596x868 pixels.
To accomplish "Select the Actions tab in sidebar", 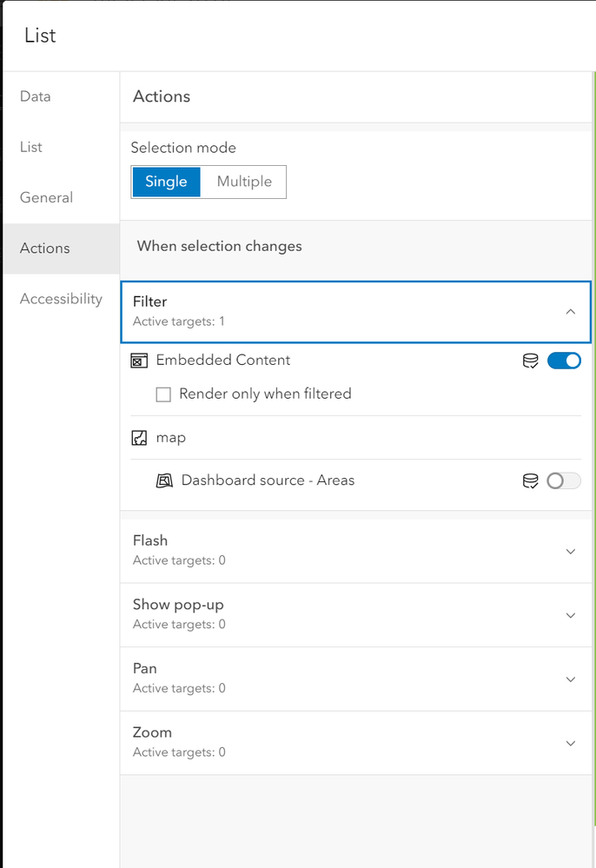I will point(45,248).
